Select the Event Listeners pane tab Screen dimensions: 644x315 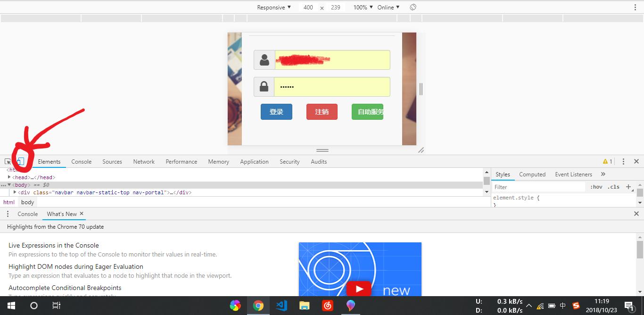pyautogui.click(x=573, y=174)
